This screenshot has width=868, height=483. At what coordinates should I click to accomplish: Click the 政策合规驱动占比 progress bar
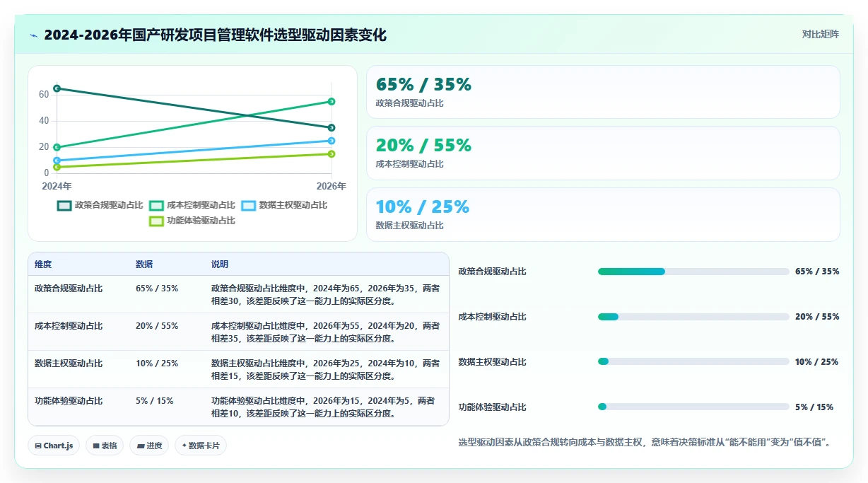pyautogui.click(x=693, y=272)
